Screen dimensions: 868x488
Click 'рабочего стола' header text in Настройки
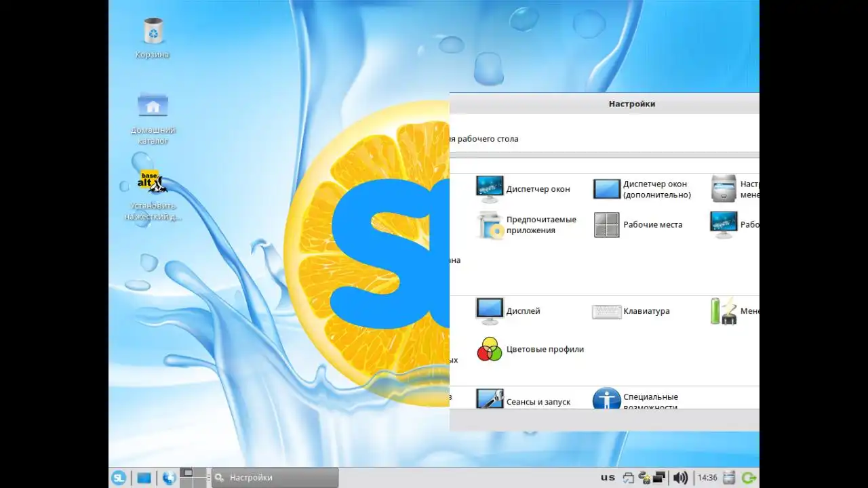pyautogui.click(x=488, y=139)
